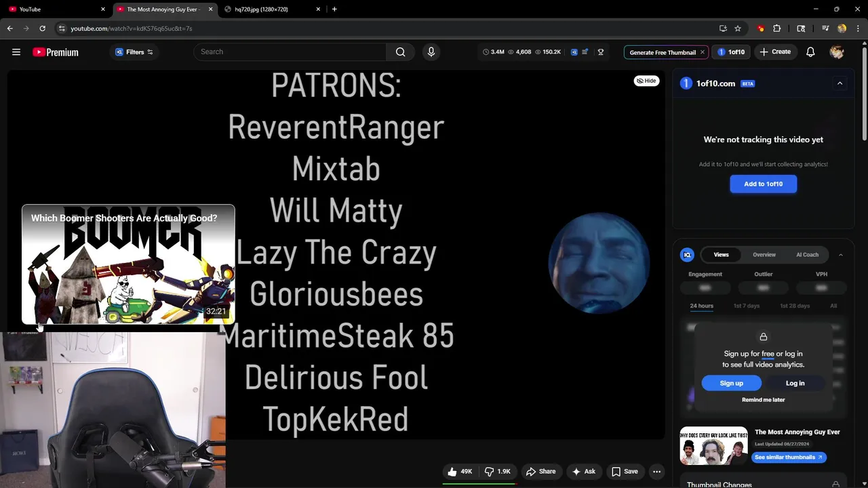Collapse the vidIQ Views panel chevron
The width and height of the screenshot is (868, 488).
pos(840,255)
